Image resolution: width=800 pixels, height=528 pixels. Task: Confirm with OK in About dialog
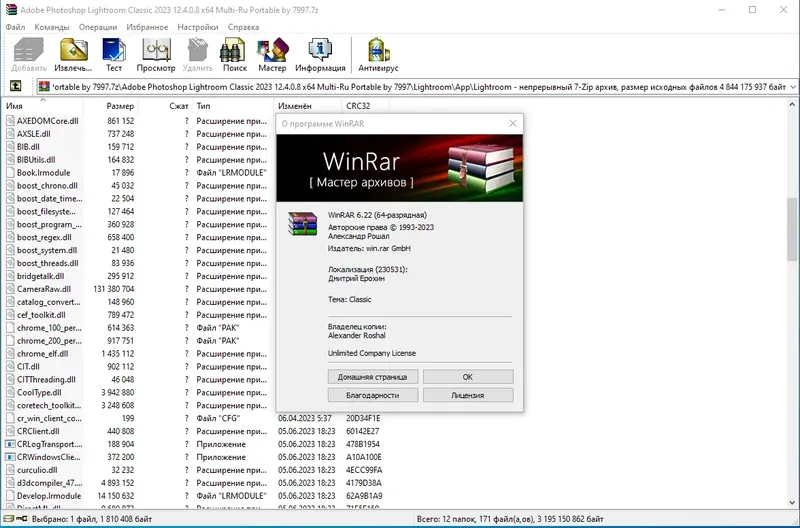(x=468, y=377)
